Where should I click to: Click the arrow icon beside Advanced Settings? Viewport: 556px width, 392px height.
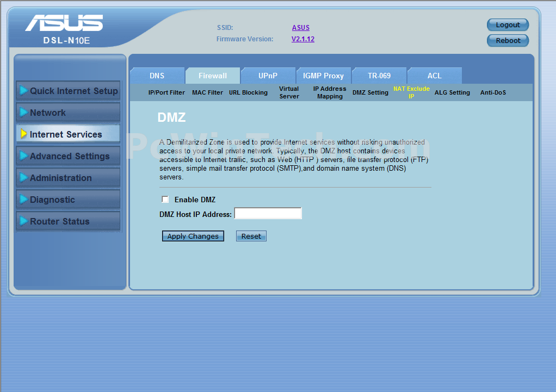[x=23, y=155]
